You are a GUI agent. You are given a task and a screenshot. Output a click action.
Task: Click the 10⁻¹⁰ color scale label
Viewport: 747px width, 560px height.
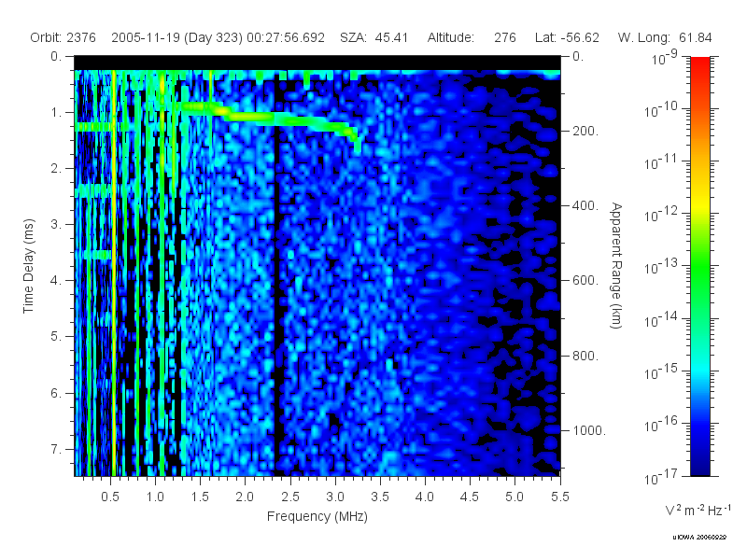(x=661, y=110)
